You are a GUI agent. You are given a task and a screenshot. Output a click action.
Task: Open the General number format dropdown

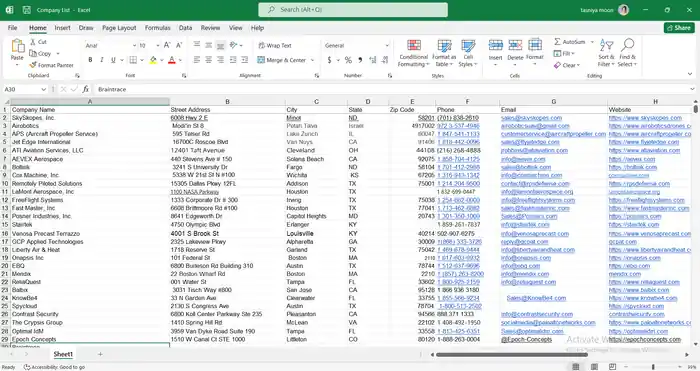[387, 46]
